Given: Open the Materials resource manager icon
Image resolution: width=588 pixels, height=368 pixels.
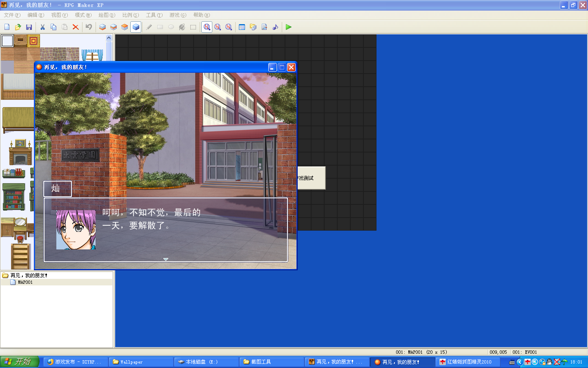Looking at the screenshot, I should tap(253, 27).
